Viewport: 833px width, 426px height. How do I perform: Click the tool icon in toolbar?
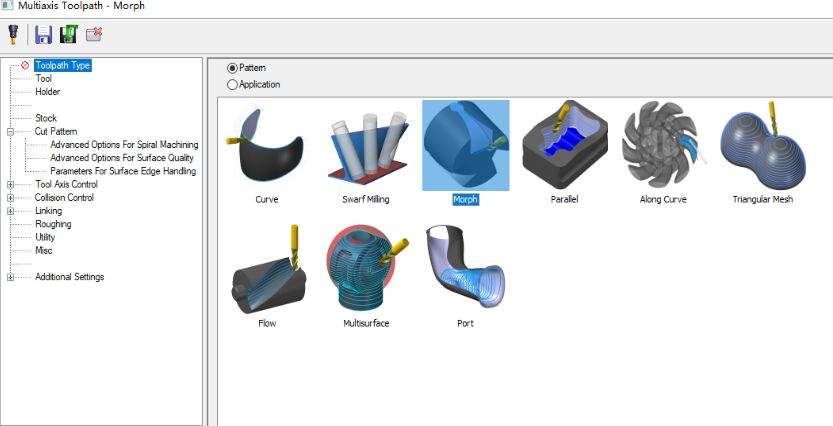click(x=13, y=35)
